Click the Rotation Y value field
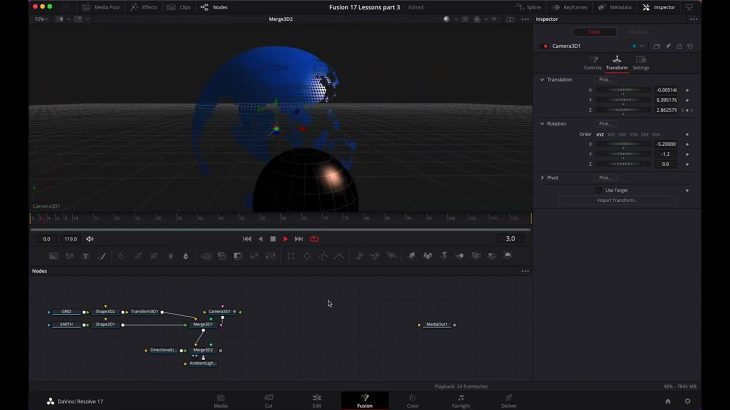Screen dimensions: 730x410 (x=666, y=154)
